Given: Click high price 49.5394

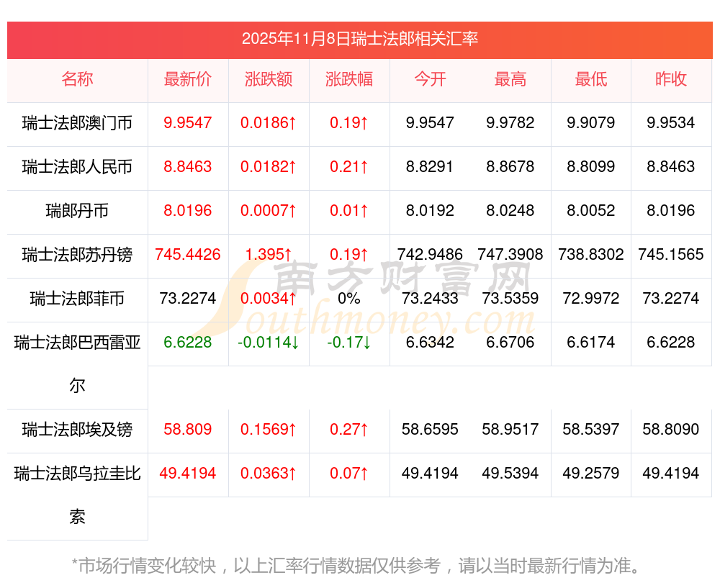Looking at the screenshot, I should tap(510, 474).
